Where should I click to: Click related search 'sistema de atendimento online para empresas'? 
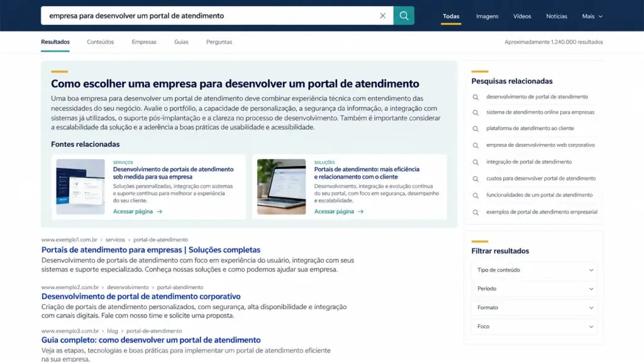pyautogui.click(x=540, y=112)
